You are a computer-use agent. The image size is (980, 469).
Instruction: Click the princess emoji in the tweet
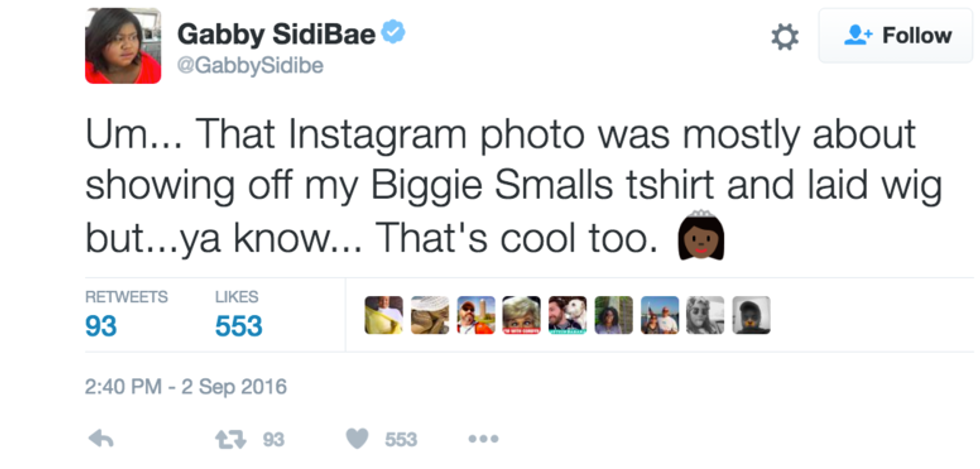[x=701, y=239]
